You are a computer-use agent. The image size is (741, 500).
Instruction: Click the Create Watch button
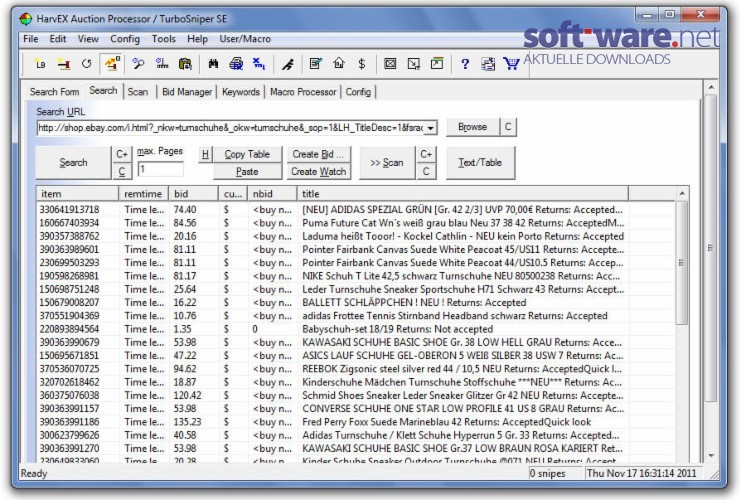click(319, 171)
